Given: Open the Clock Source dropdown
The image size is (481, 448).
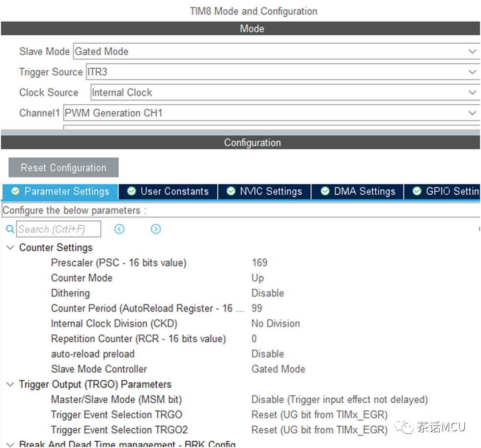Looking at the screenshot, I should point(285,92).
